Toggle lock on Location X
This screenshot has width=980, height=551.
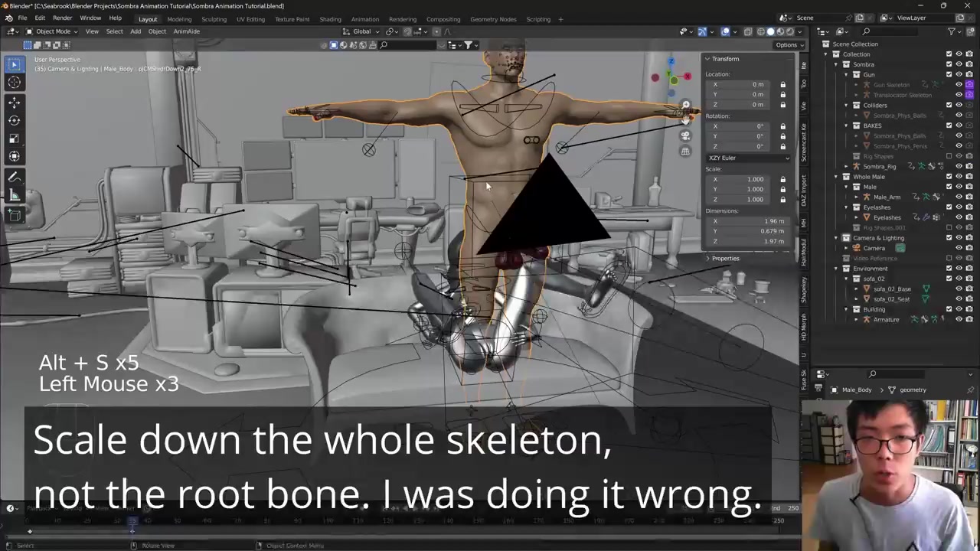(782, 84)
